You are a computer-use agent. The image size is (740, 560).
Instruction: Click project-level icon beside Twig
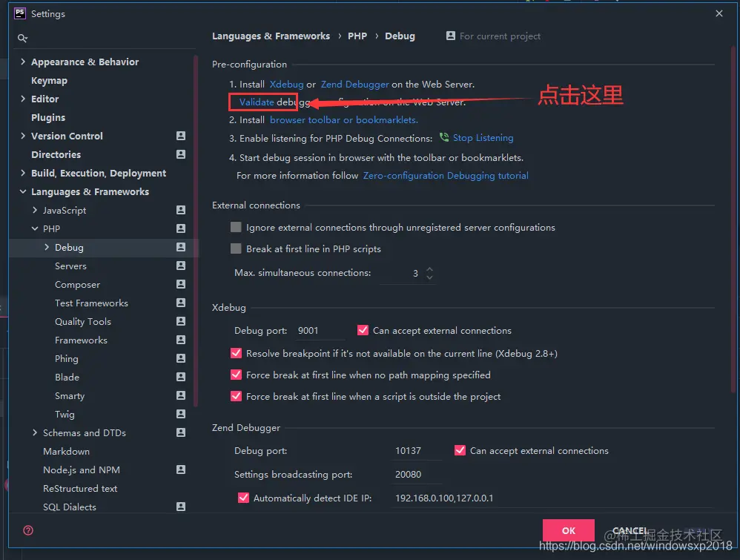tap(181, 414)
